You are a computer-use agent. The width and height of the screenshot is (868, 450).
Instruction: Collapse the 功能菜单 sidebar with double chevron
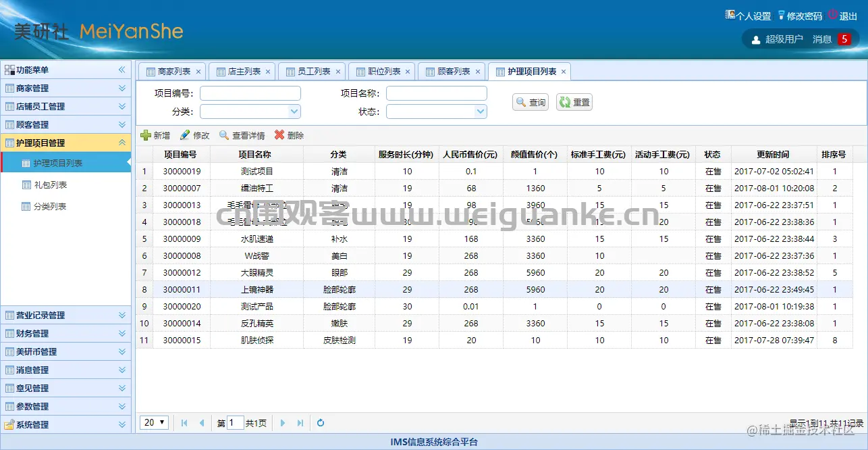[122, 70]
